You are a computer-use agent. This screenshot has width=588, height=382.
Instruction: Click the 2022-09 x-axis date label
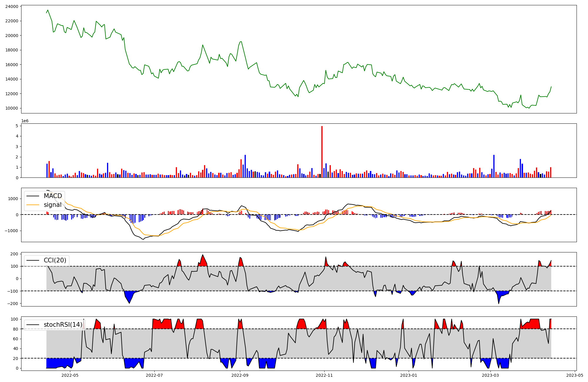pos(240,375)
